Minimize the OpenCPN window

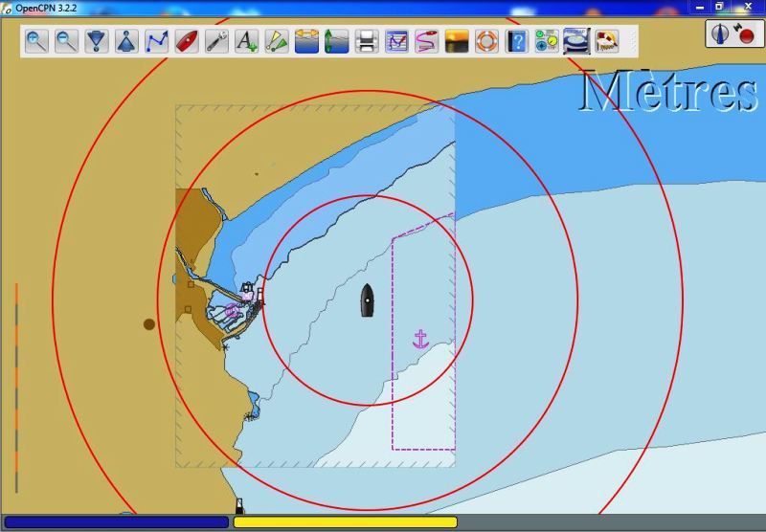[700, 8]
